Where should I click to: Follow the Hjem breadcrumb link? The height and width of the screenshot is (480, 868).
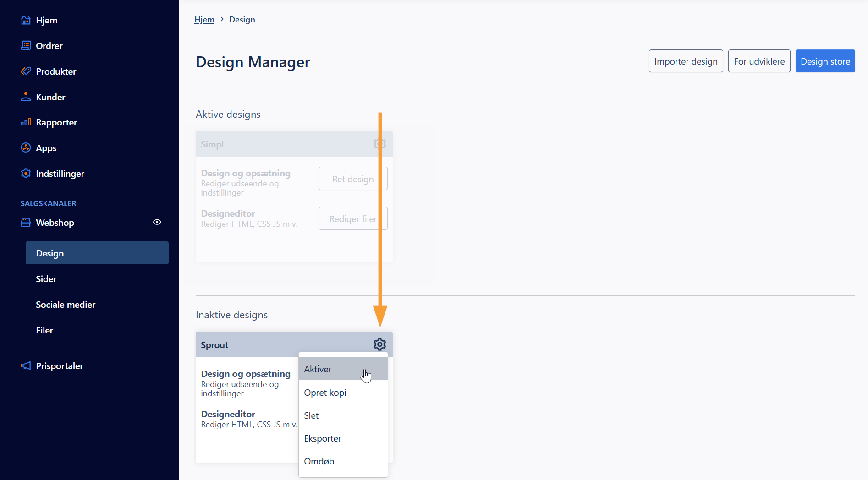click(x=204, y=20)
